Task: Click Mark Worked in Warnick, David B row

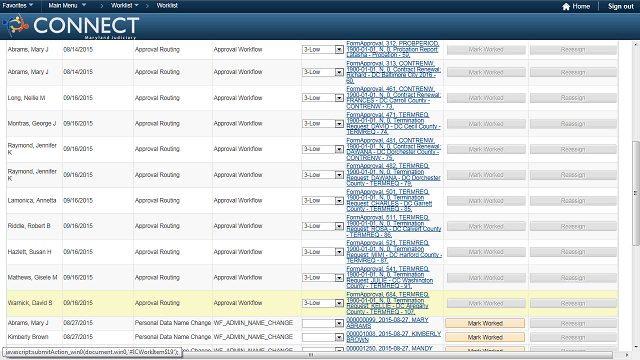Action: pos(486,303)
